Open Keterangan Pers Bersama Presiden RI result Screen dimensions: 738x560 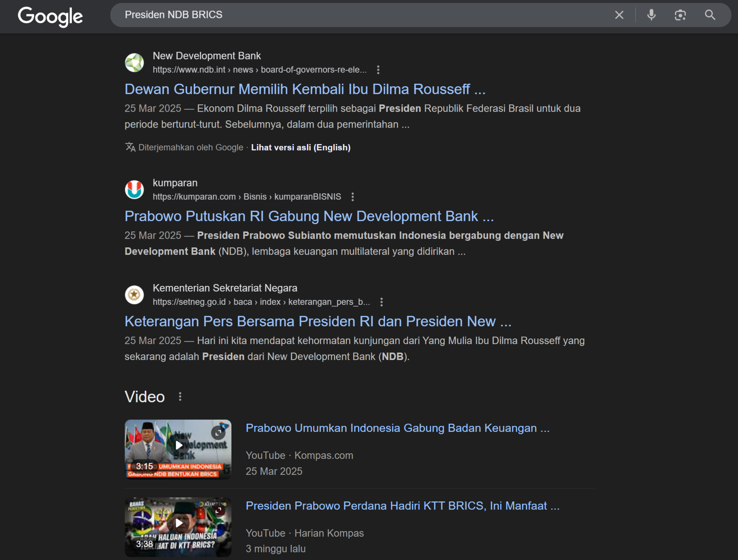(318, 321)
